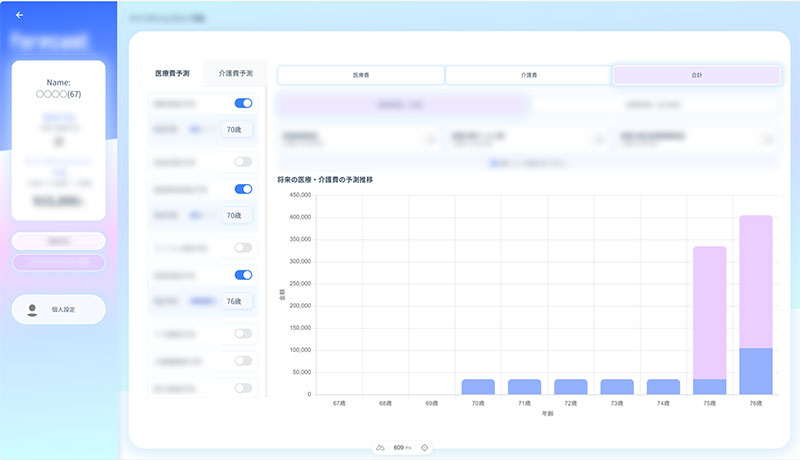Screen dimensions: 800x460
Task: Enable the off toggle between the two 70歳 rows
Action: click(x=243, y=162)
